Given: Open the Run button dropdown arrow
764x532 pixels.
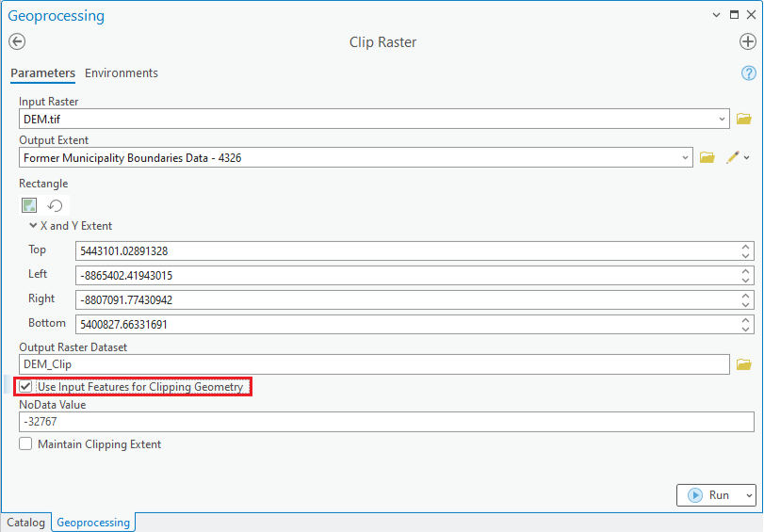Looking at the screenshot, I should [x=749, y=495].
